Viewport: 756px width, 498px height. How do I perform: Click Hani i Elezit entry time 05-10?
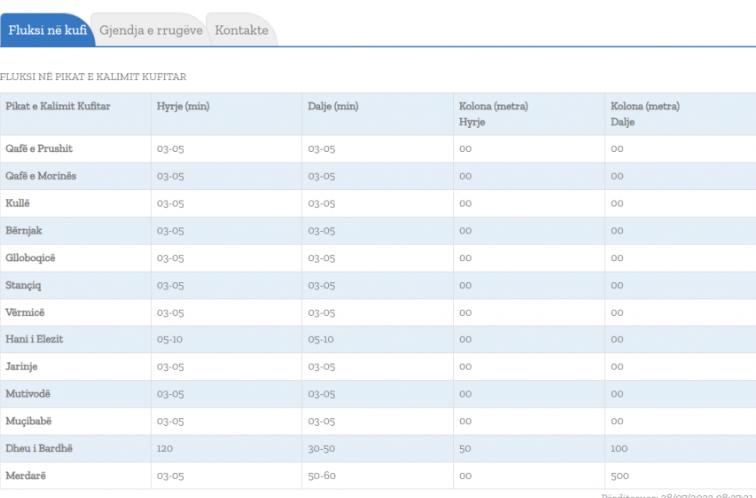tap(170, 339)
